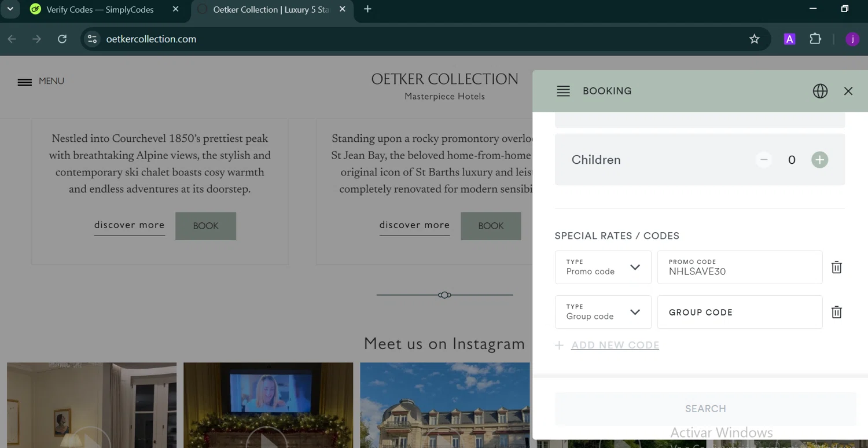Close the Verify Codes tab
The image size is (868, 448).
(x=175, y=9)
